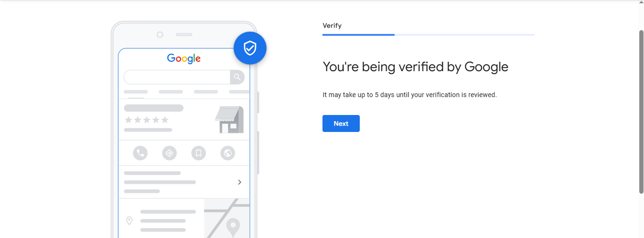Click the page vertical scrollbar
Screen dimensions: 644x238
(x=641, y=111)
